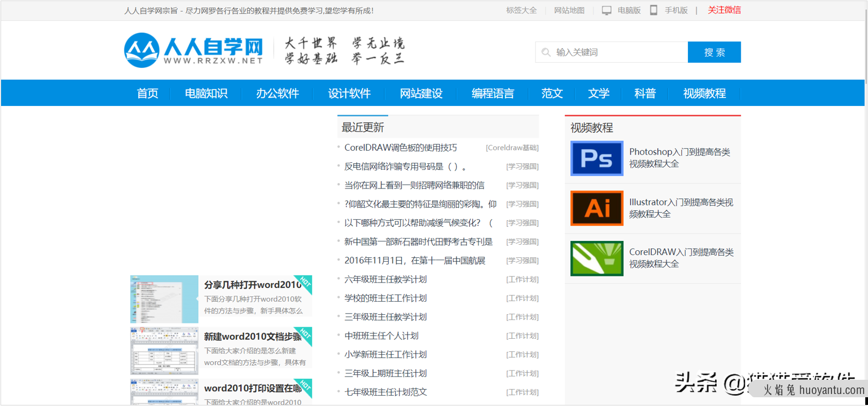Viewport: 868px width, 406px height.
Task: Open the 办公软件 navigation item
Action: (x=277, y=93)
